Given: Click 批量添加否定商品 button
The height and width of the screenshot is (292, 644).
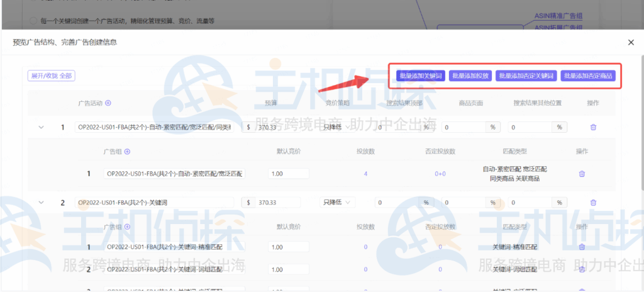Looking at the screenshot, I should (x=588, y=76).
